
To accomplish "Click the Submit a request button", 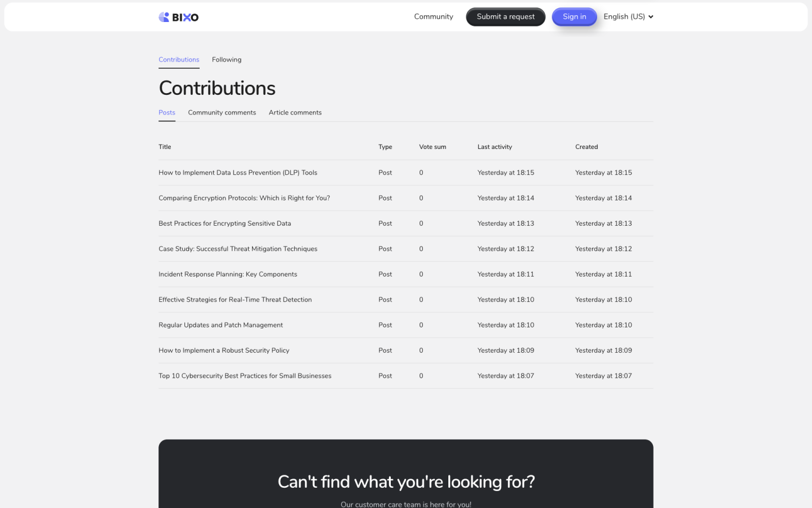I will [505, 17].
